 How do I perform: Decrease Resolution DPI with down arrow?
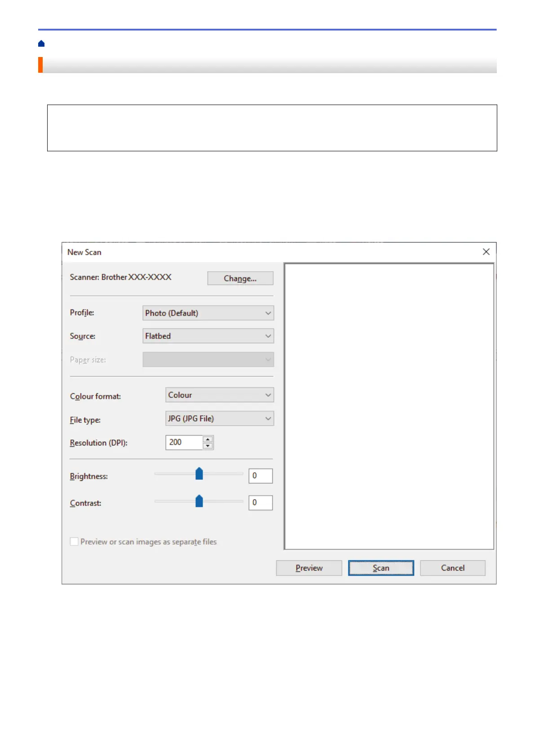point(208,446)
